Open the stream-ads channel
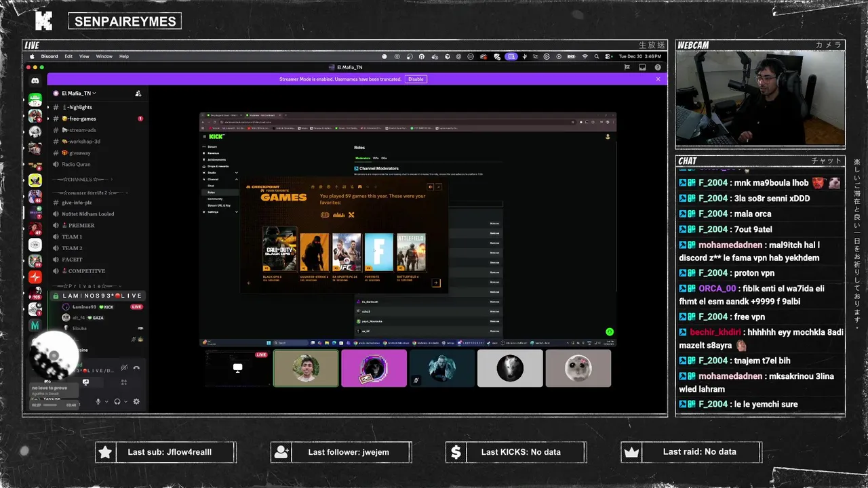Viewport: 868px width, 488px height. [x=98, y=130]
